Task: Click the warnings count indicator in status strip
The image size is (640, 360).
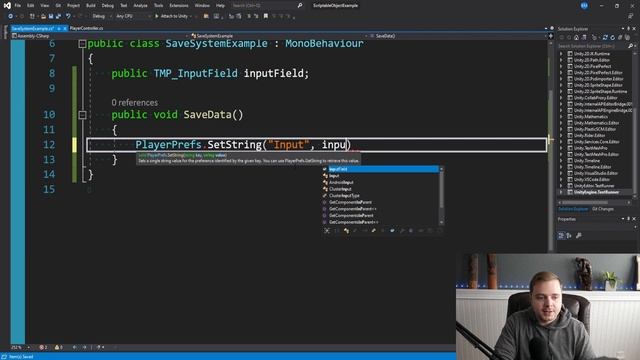Action: tap(58, 347)
